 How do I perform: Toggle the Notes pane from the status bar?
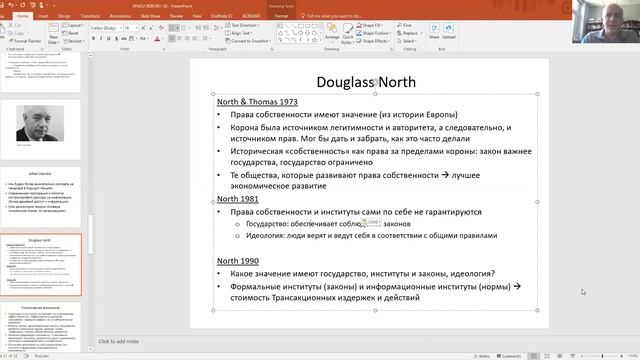coord(482,356)
